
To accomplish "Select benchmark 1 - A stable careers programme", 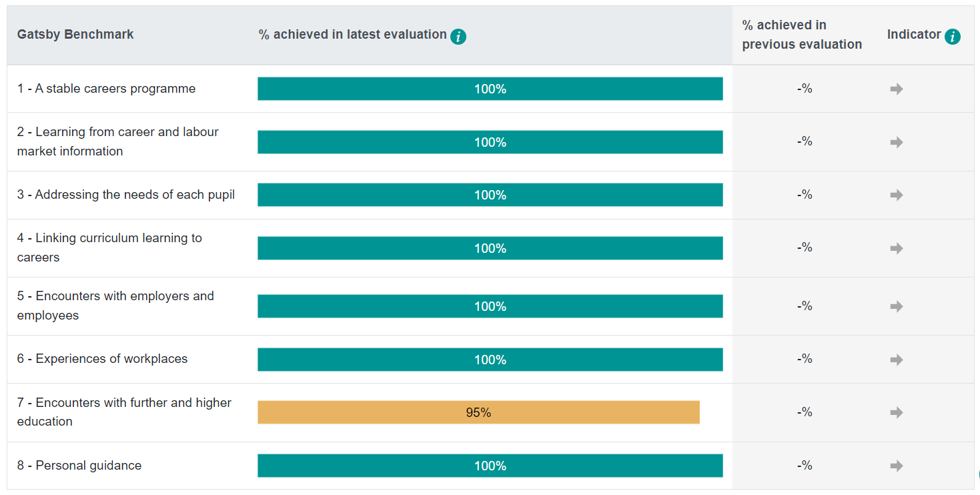I will [x=107, y=89].
